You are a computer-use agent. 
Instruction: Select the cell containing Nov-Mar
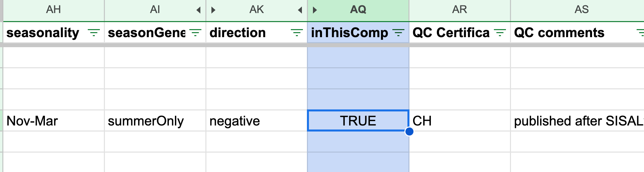tap(54, 121)
